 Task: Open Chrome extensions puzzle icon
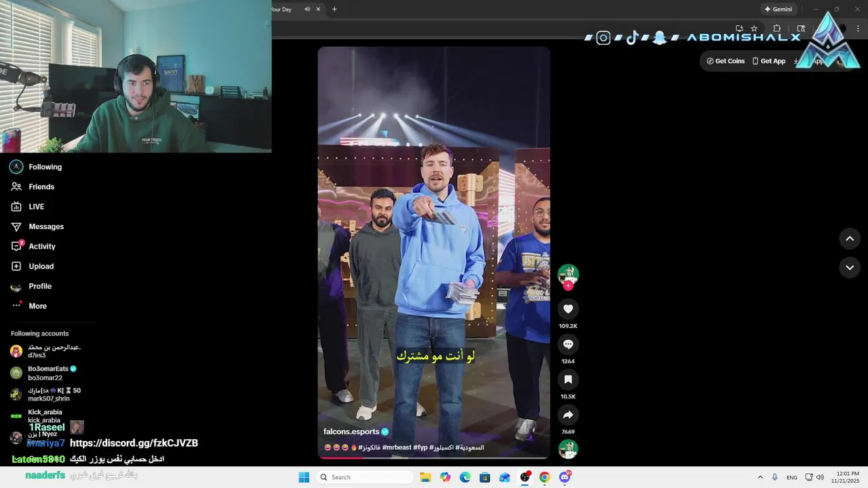777,28
